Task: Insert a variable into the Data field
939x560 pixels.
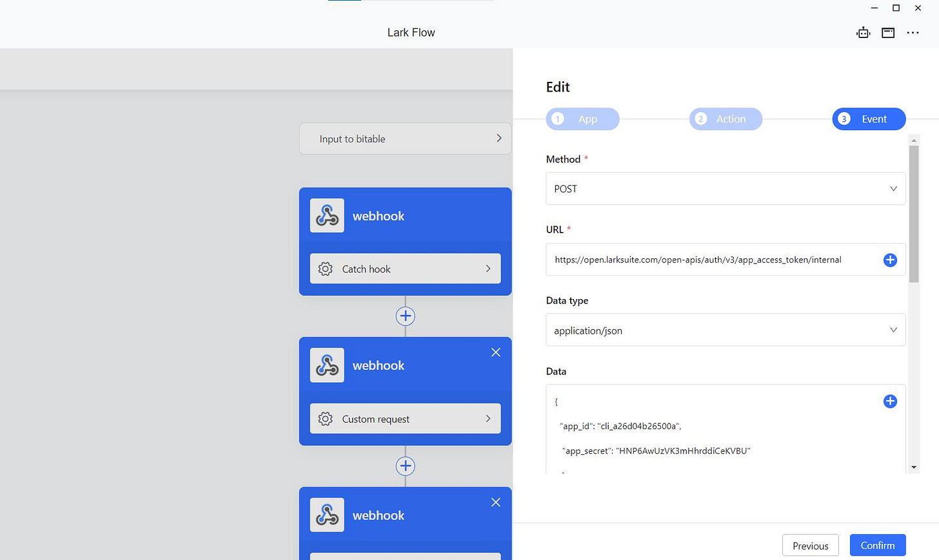Action: pyautogui.click(x=890, y=401)
